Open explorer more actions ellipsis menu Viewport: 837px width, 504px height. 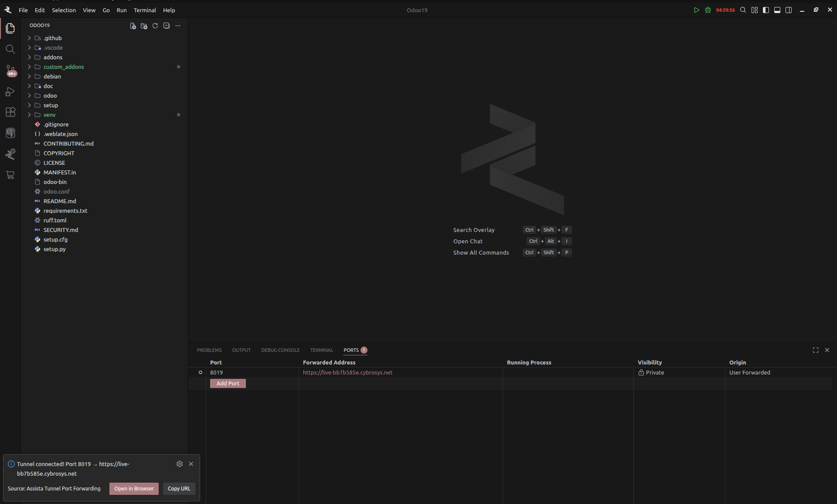pos(178,26)
